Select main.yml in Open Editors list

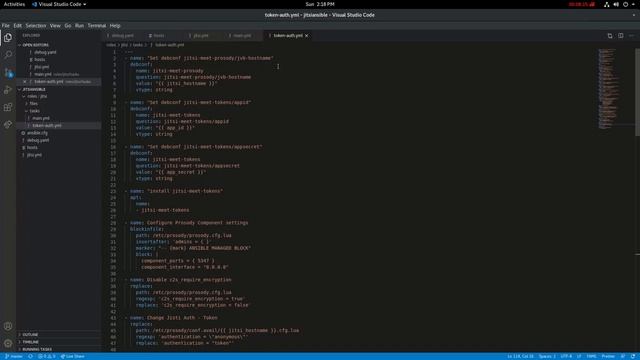(59, 74)
